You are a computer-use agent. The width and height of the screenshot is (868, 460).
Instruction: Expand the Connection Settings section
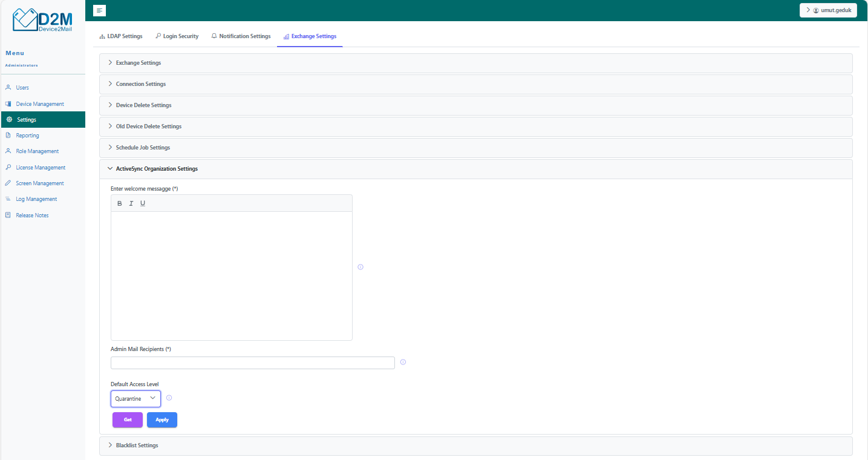click(140, 84)
